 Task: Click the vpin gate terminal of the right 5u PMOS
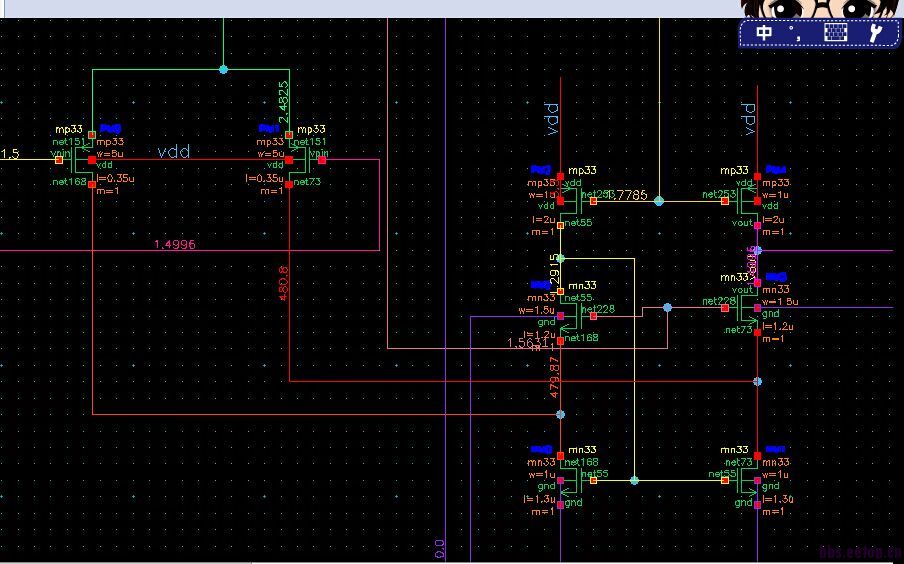(322, 160)
